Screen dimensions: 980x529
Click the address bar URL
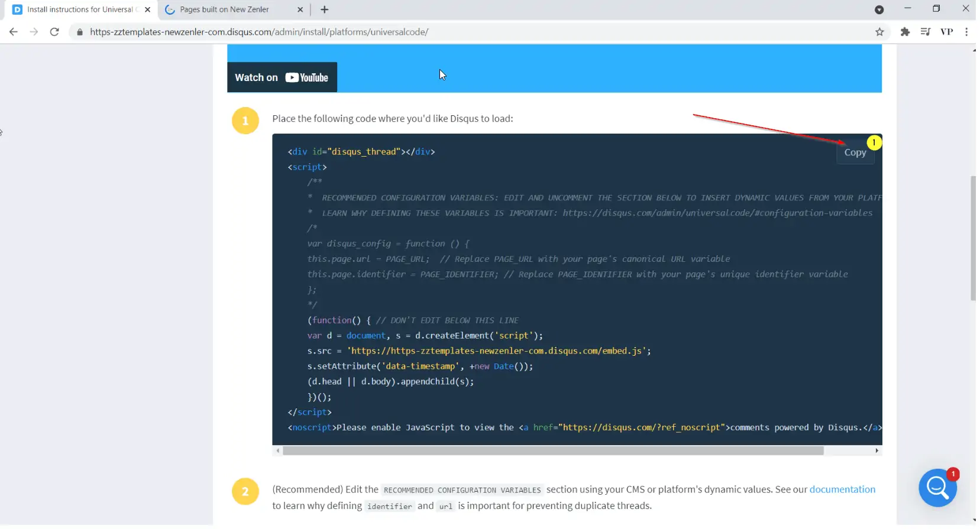tap(259, 32)
